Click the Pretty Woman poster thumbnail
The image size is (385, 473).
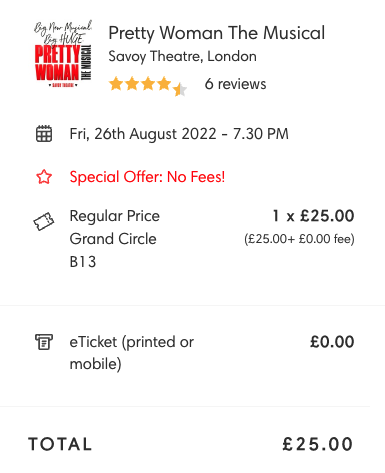[63, 54]
